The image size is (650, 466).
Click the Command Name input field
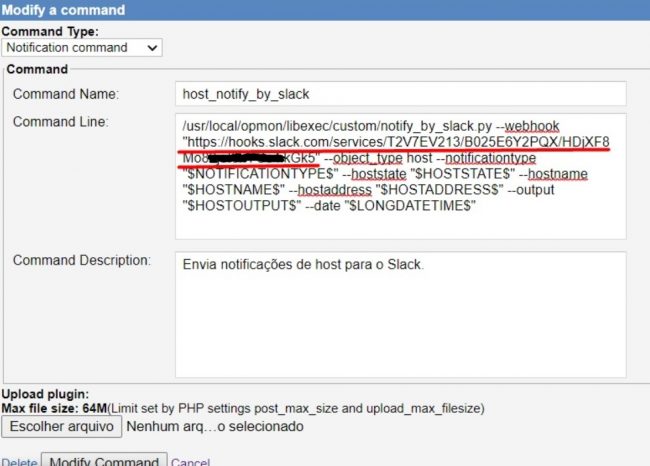tap(400, 93)
